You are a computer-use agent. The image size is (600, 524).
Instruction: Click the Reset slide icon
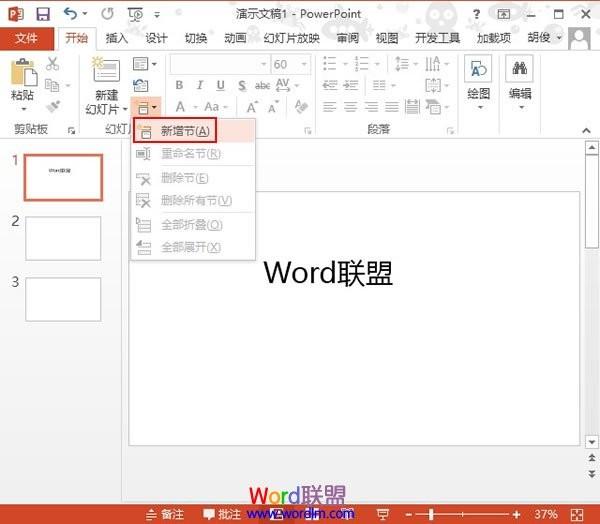tap(140, 85)
